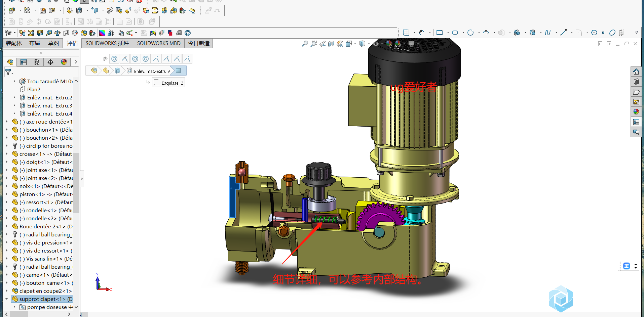The image size is (644, 317).
Task: Select the Line sketch tool
Action: 563,33
